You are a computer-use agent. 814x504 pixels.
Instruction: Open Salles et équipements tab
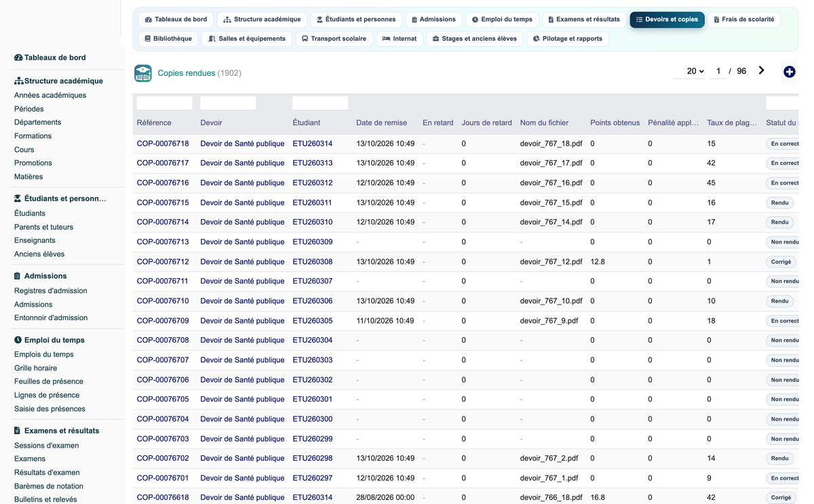[x=247, y=39]
